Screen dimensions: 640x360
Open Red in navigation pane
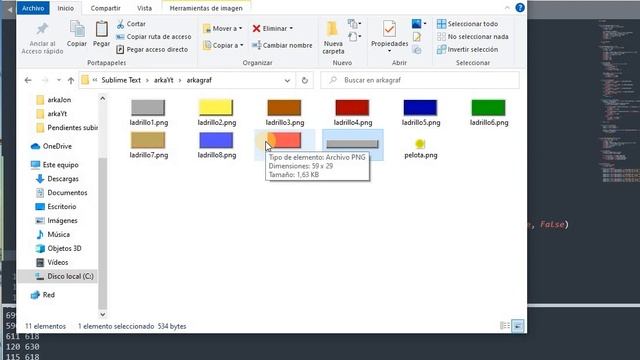click(42, 295)
